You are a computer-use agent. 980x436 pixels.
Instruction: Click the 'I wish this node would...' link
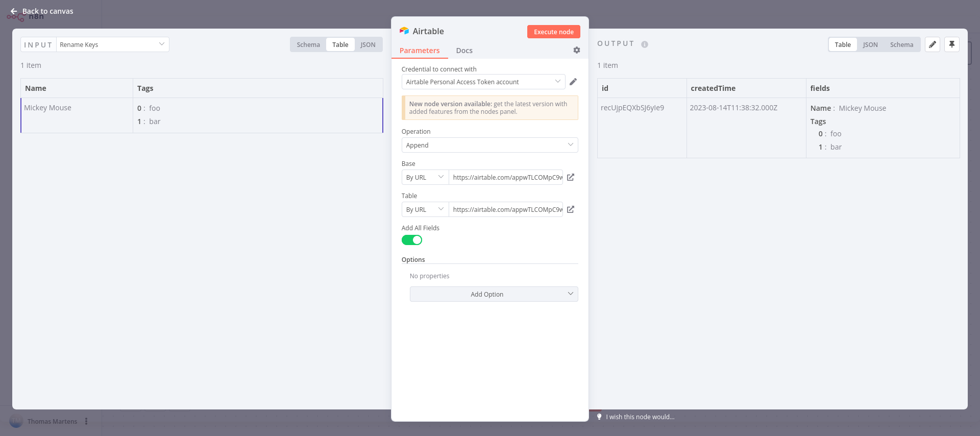point(640,417)
